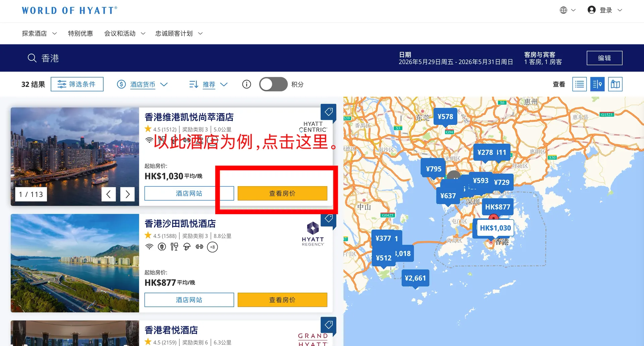Image resolution: width=644 pixels, height=346 pixels.
Task: Toggle the 积分 points switch
Action: [273, 84]
